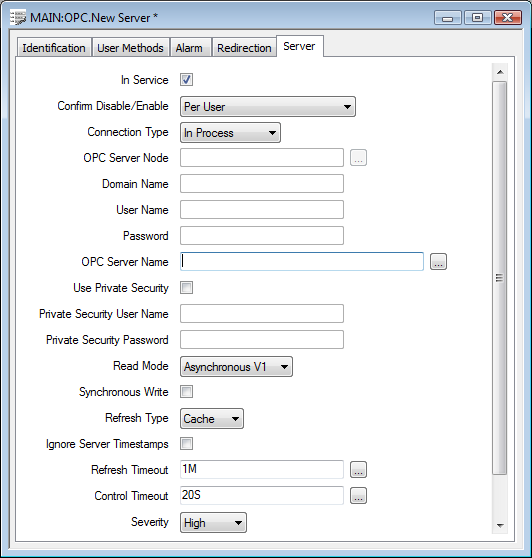Click the scrollbar up arrow

coord(500,72)
